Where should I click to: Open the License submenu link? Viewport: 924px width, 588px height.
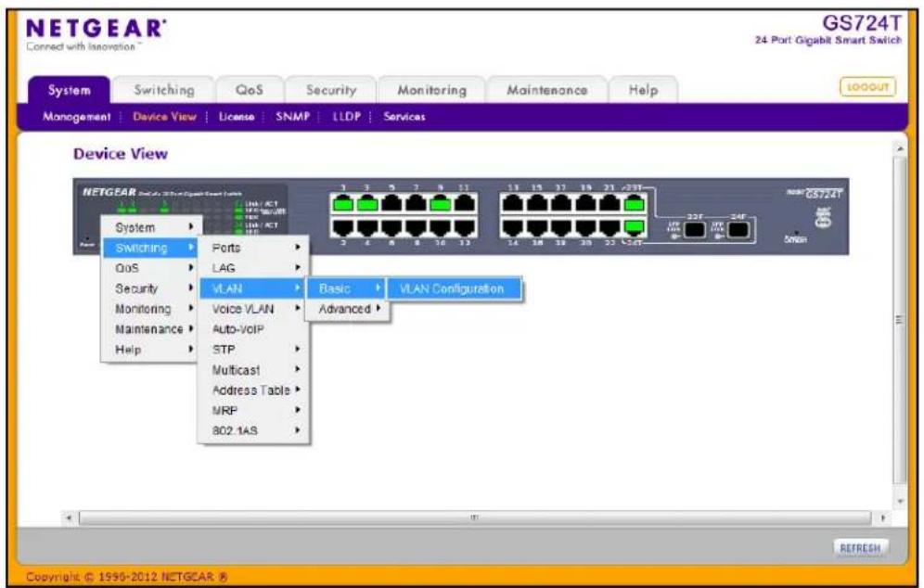click(x=237, y=117)
